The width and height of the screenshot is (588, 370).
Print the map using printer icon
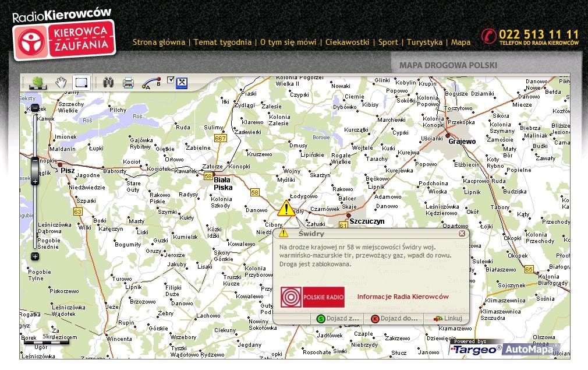(128, 82)
